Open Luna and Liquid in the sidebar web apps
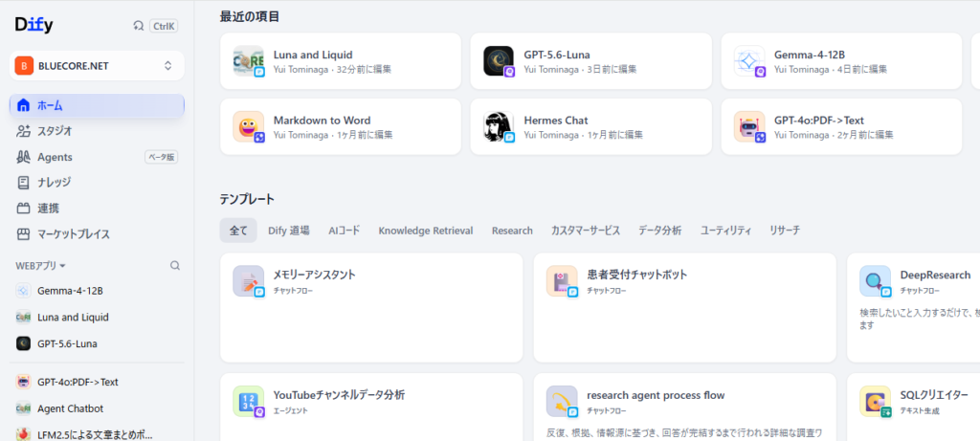 click(x=97, y=317)
